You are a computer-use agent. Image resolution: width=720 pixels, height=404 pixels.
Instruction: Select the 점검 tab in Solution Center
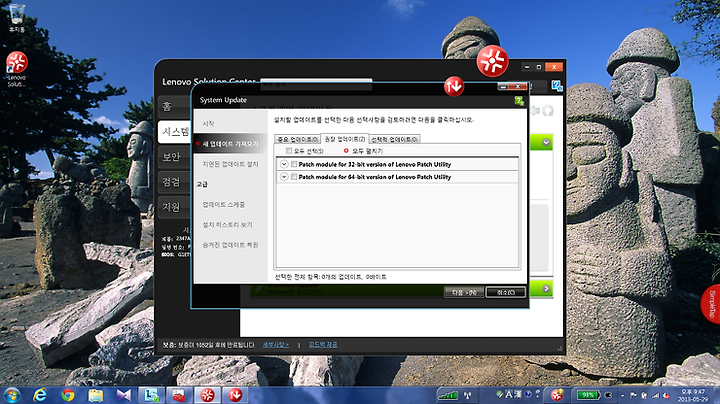(174, 182)
